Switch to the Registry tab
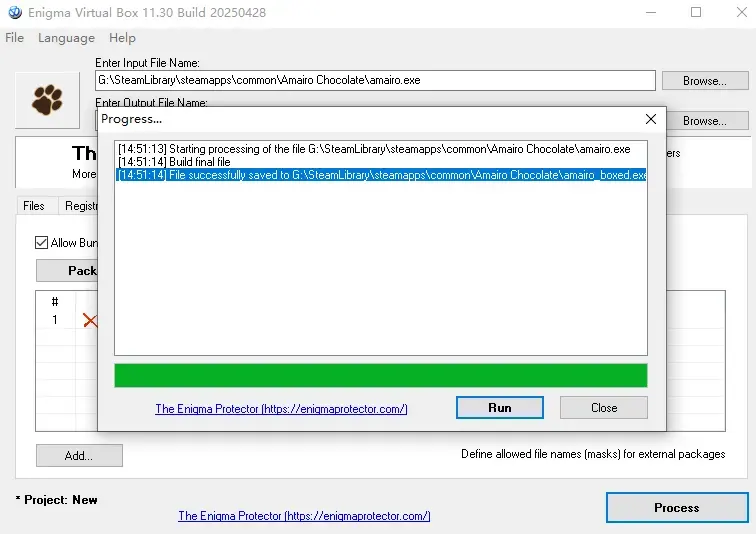The width and height of the screenshot is (756, 534). click(79, 206)
